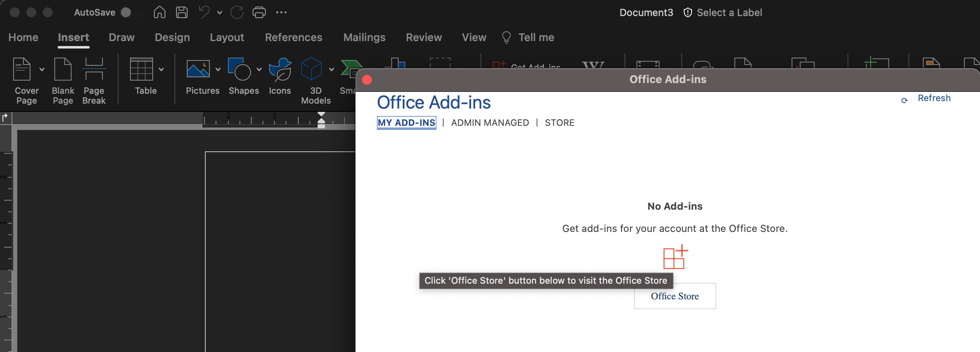This screenshot has height=352, width=980.
Task: Switch to the ADMIN MANAGED tab
Action: (x=490, y=123)
